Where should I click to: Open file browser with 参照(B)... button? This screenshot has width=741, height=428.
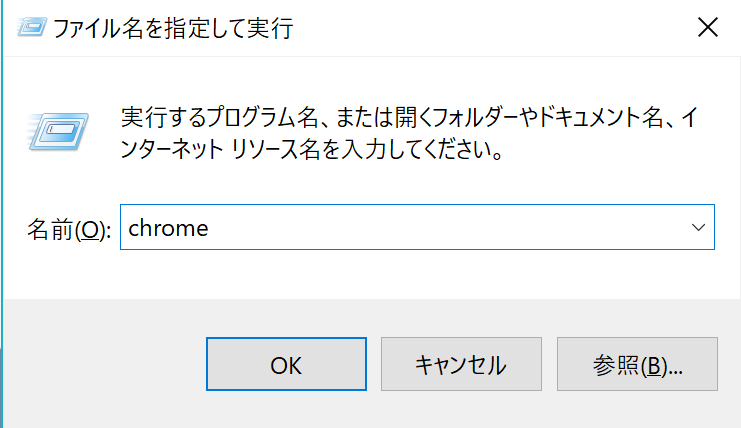(x=636, y=364)
